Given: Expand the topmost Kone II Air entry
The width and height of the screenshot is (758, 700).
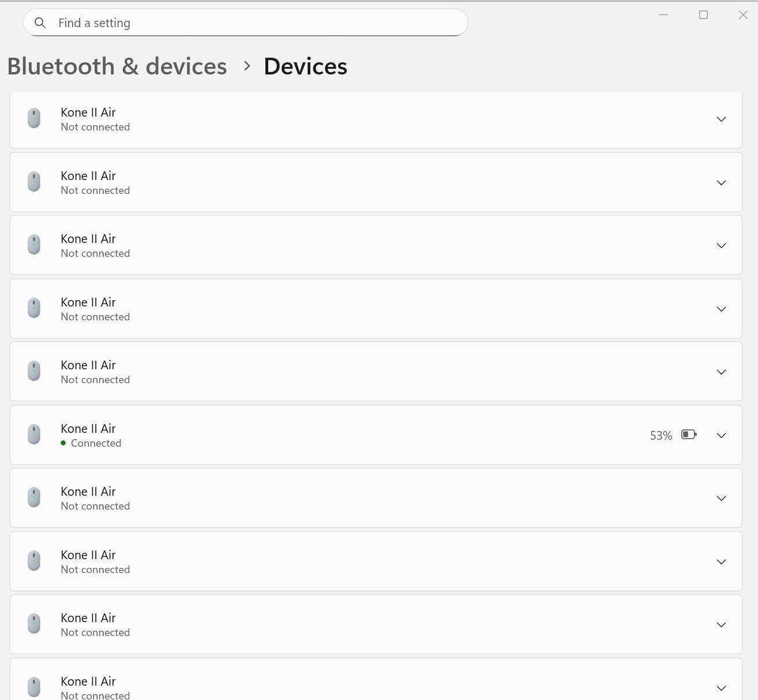Looking at the screenshot, I should tap(721, 119).
